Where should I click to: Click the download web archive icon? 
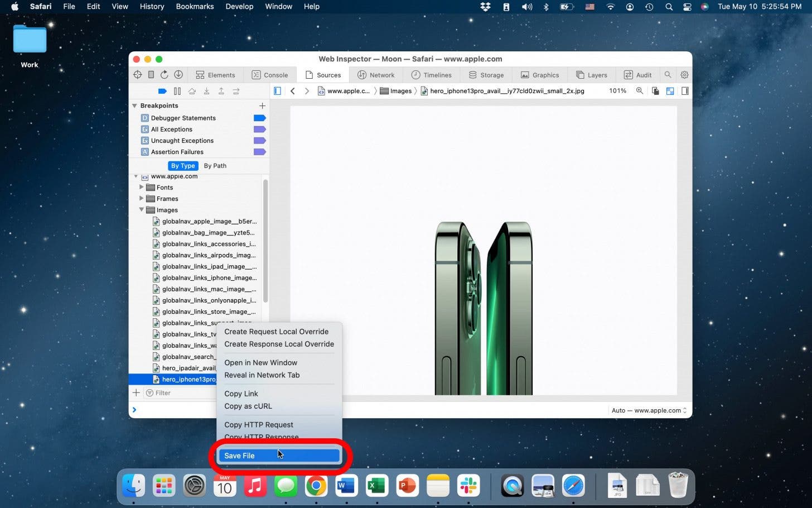[x=178, y=75]
